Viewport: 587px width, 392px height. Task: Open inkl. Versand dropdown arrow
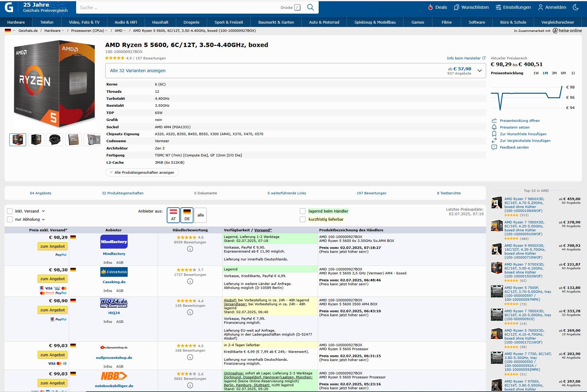coord(43,211)
